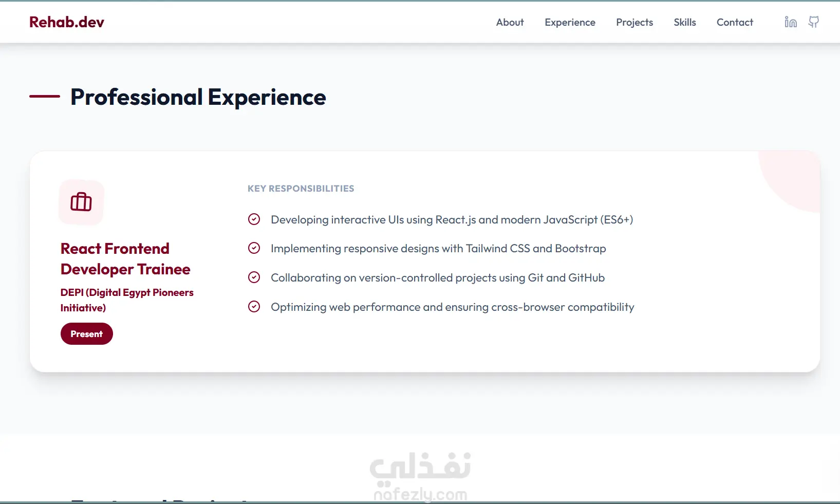
Task: Open the GitHub profile icon
Action: tap(814, 22)
